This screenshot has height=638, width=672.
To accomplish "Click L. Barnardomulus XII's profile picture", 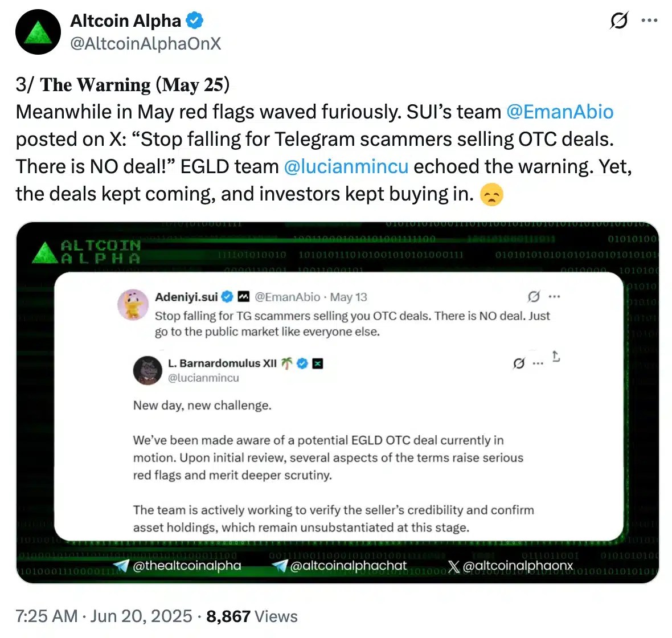I will coord(147,369).
